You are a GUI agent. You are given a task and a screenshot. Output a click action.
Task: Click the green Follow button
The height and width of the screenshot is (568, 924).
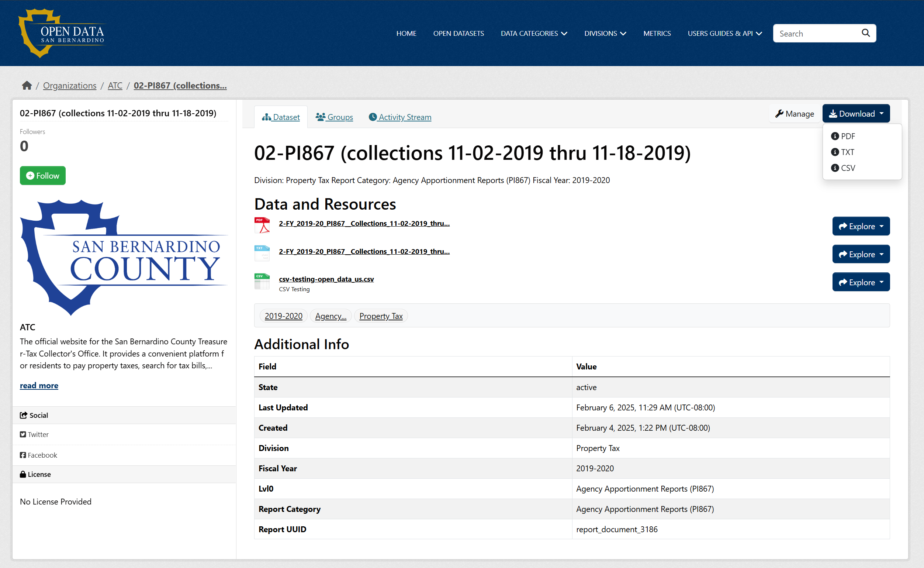point(42,175)
